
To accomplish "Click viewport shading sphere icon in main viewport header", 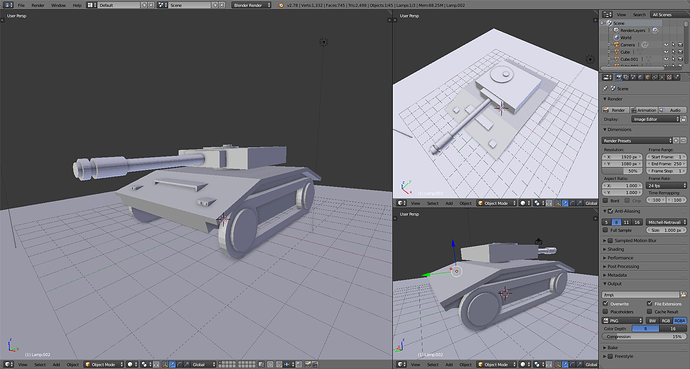I will [x=130, y=364].
